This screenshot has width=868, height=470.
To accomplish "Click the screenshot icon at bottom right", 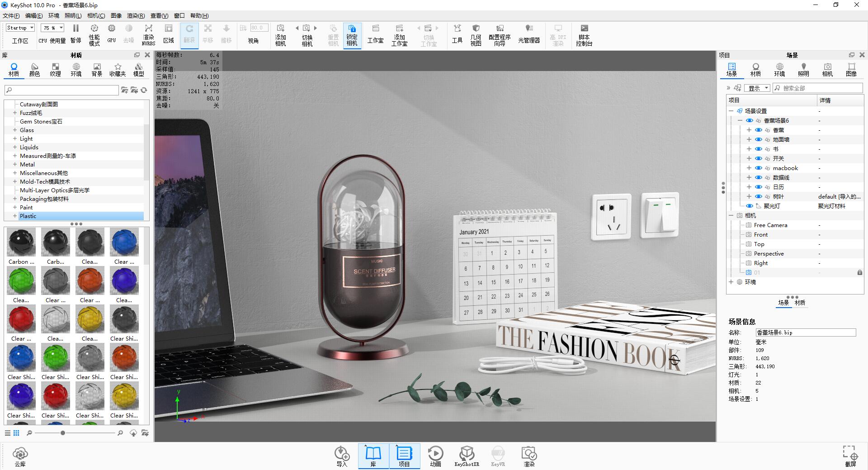I will pos(850,452).
